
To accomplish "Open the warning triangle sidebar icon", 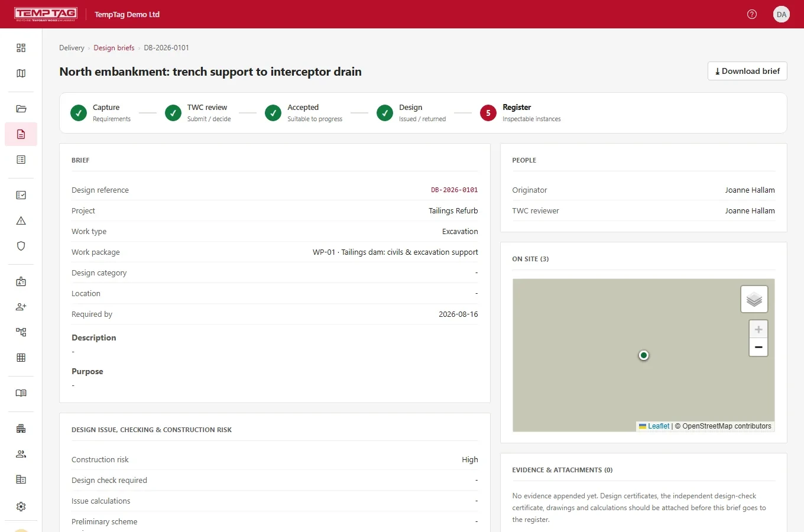I will pyautogui.click(x=21, y=220).
